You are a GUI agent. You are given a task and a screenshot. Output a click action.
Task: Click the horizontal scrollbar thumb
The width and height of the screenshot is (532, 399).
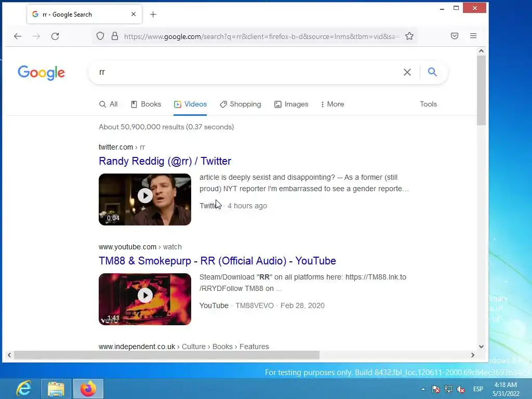[167, 355]
